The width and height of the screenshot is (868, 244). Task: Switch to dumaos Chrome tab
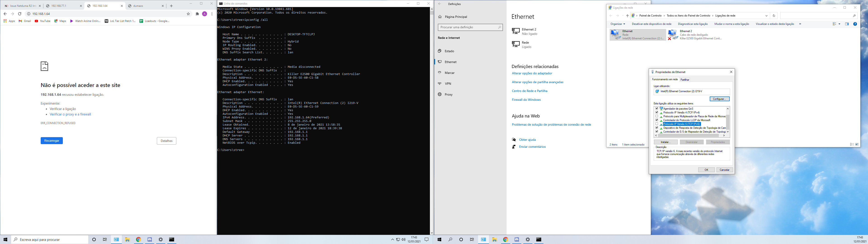pos(146,6)
